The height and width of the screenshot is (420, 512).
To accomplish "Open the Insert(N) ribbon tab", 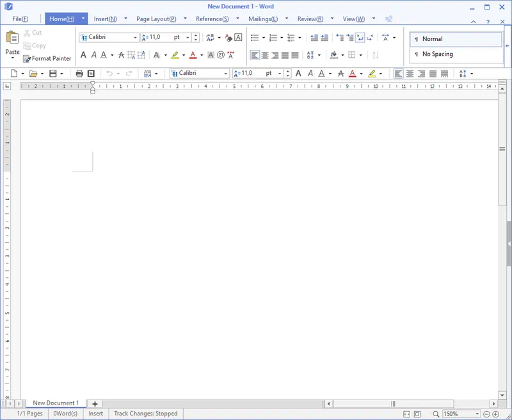I will (x=105, y=19).
